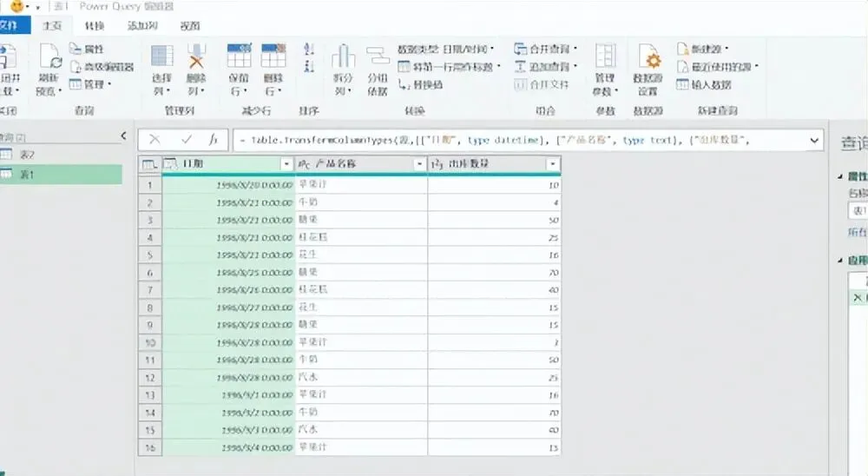
Task: Click New Source (新建源)
Action: click(x=703, y=50)
